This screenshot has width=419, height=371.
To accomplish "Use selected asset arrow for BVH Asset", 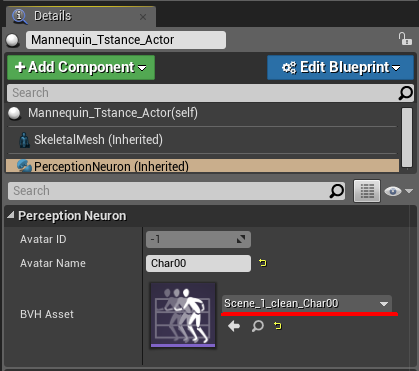I will point(234,326).
